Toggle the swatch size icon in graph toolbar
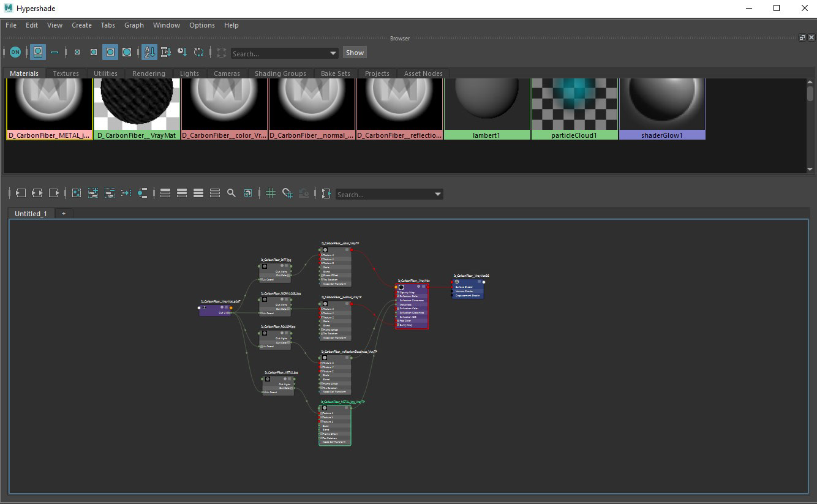 point(248,193)
